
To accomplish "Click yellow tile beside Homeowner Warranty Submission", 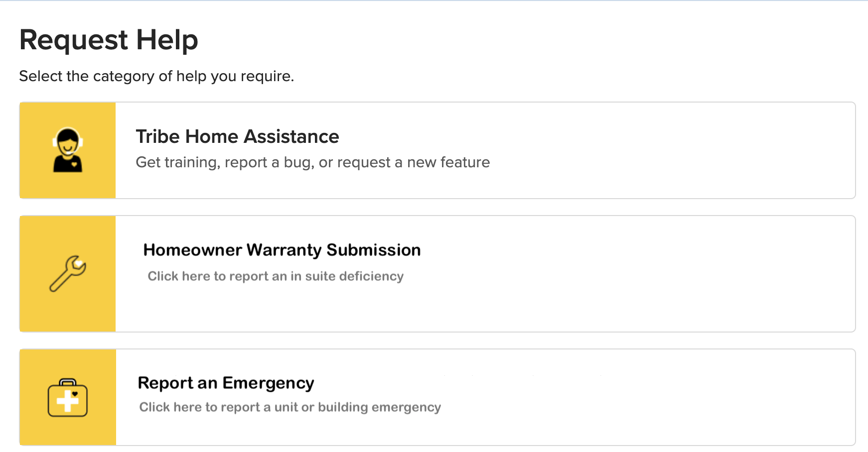I will click(x=68, y=274).
